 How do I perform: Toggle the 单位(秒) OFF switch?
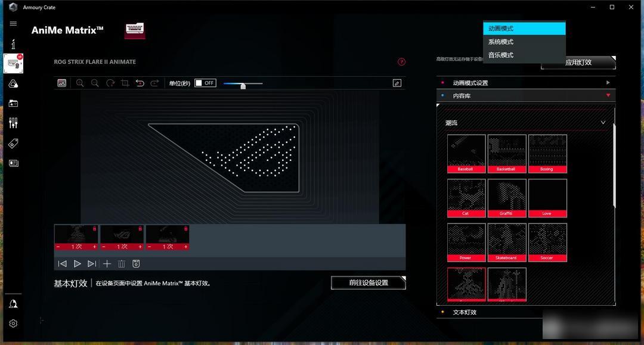[205, 83]
